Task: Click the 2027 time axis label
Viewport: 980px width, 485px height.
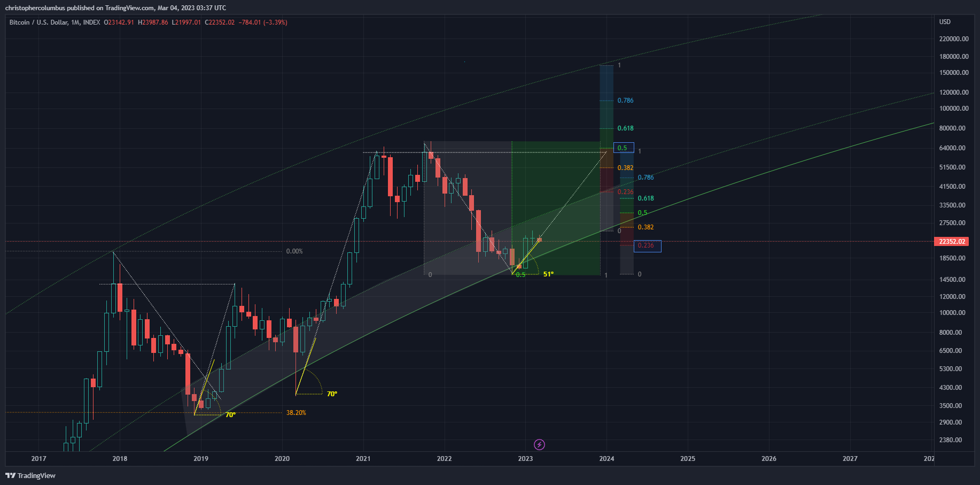Action: point(850,458)
